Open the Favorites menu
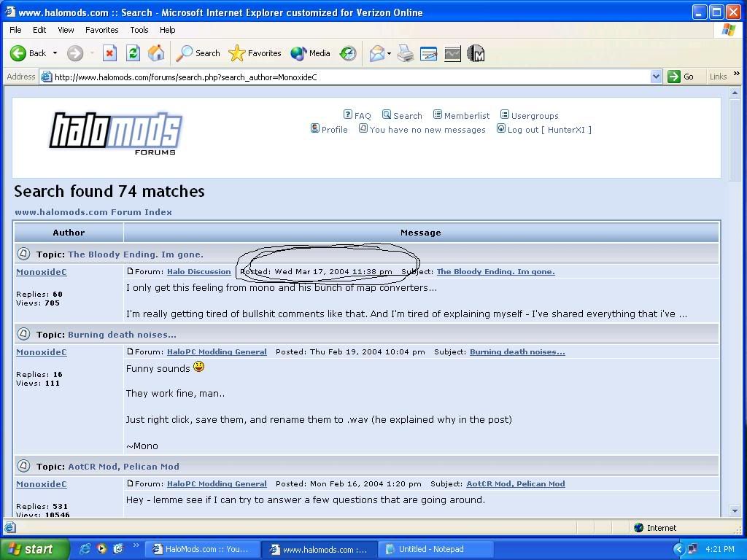Image resolution: width=747 pixels, height=560 pixels. coord(102,29)
